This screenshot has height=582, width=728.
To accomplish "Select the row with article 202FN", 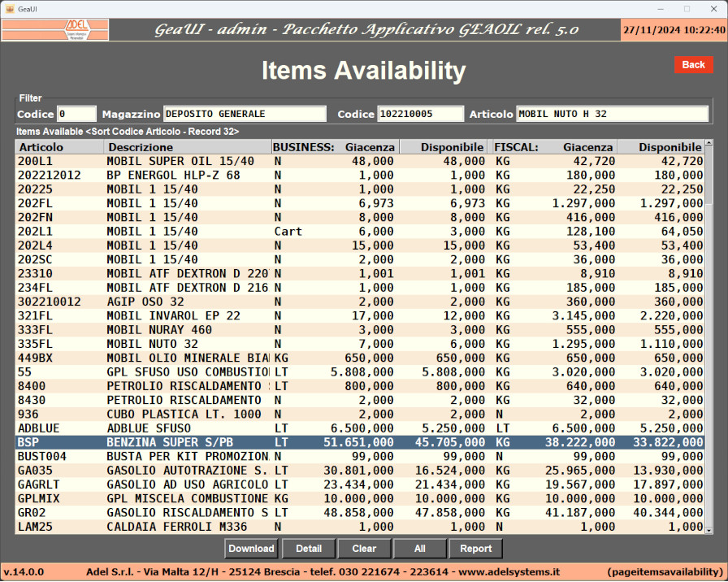I will (360, 217).
